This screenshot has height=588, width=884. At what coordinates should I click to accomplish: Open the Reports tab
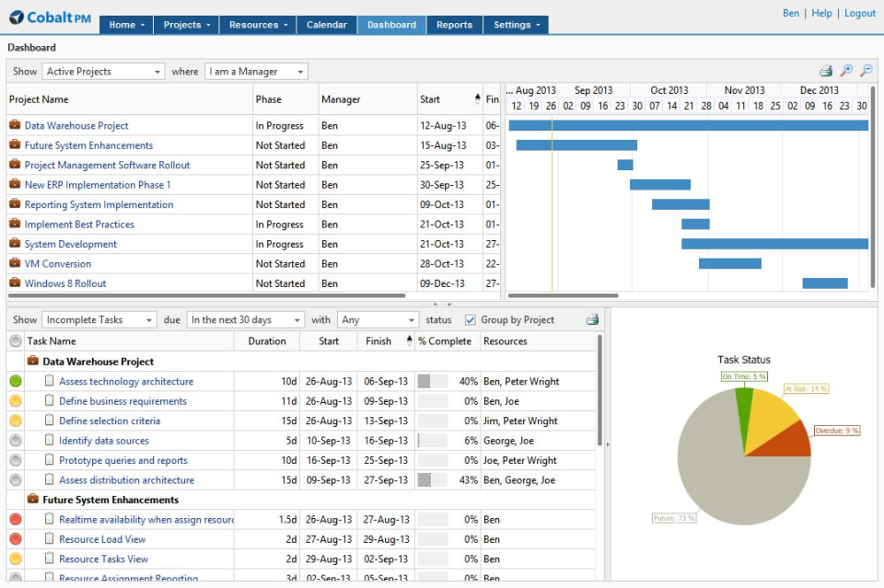click(x=454, y=25)
